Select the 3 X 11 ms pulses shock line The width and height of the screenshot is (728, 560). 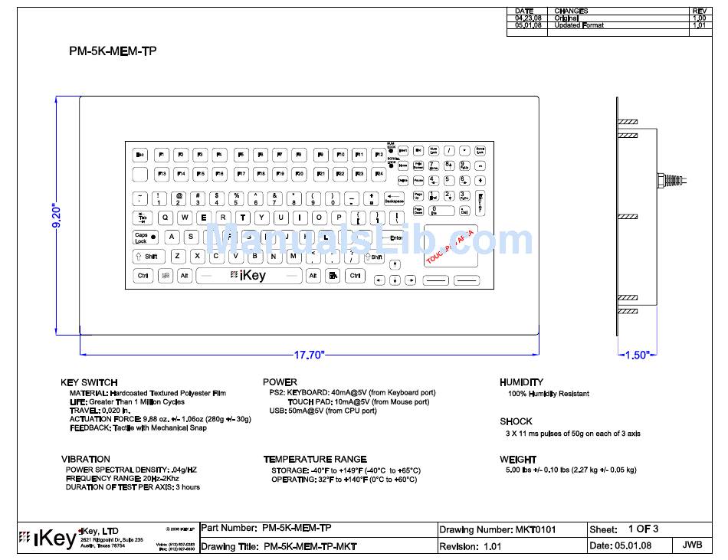click(x=573, y=434)
